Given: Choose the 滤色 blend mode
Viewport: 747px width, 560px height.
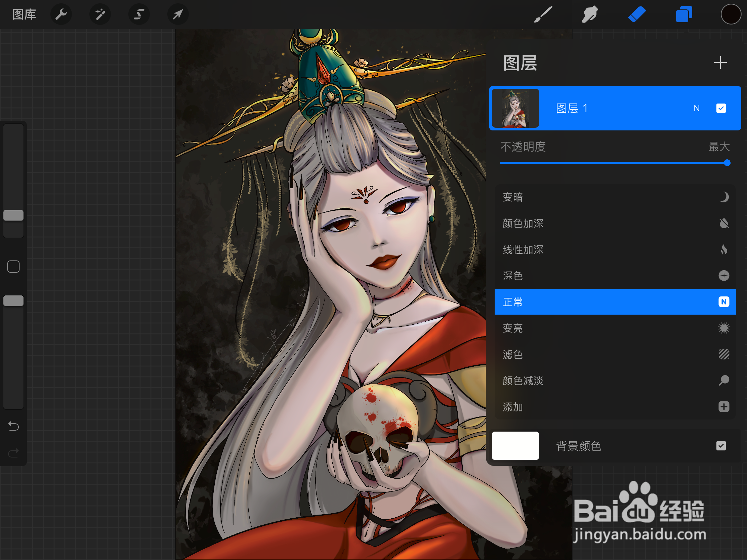Looking at the screenshot, I should pos(615,355).
